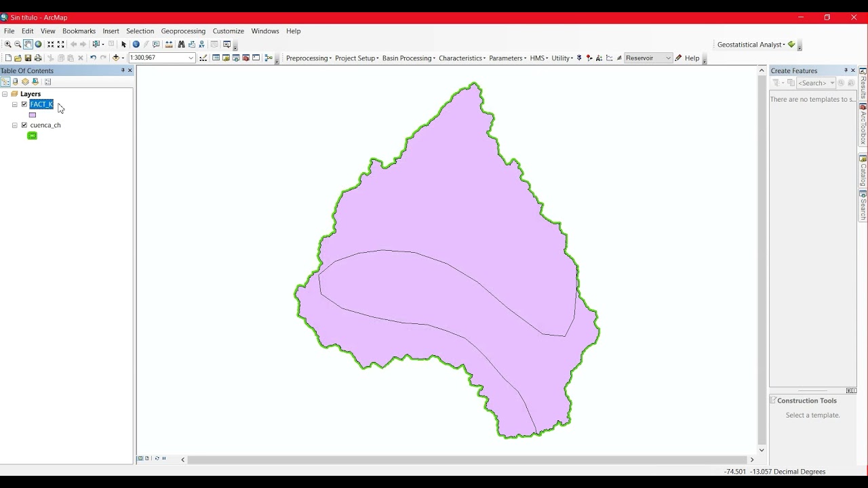868x488 pixels.
Task: Click the cuenca_ch green symbol swatch
Action: click(32, 136)
